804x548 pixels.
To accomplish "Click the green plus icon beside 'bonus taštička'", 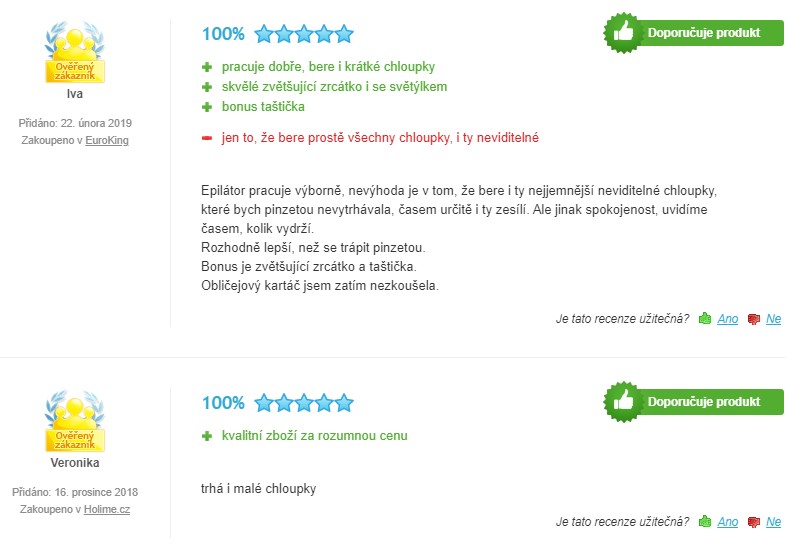I will [x=207, y=107].
